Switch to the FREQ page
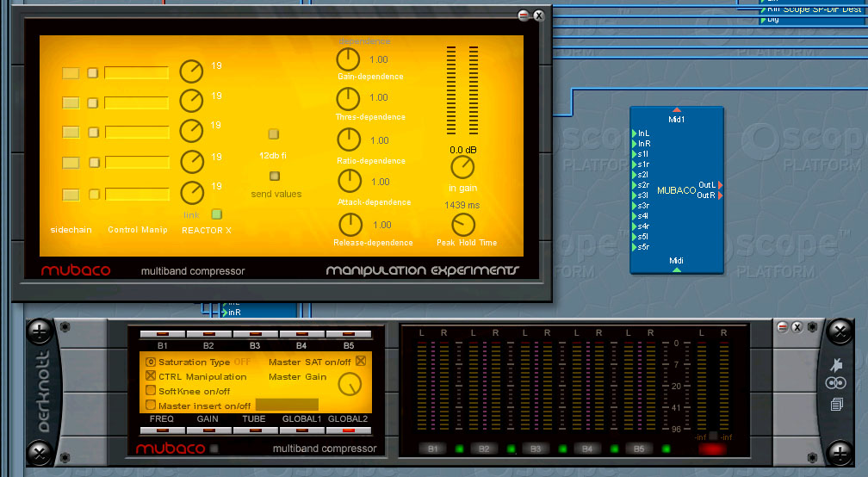 162,431
